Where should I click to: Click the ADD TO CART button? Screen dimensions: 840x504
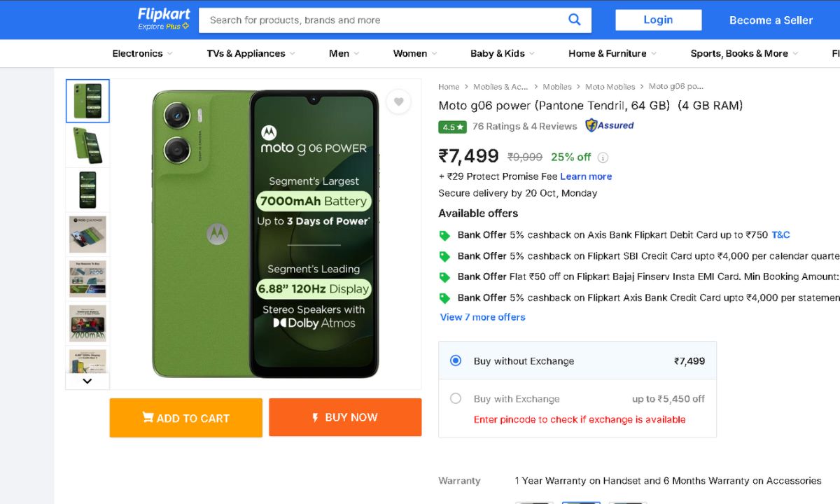coord(185,418)
